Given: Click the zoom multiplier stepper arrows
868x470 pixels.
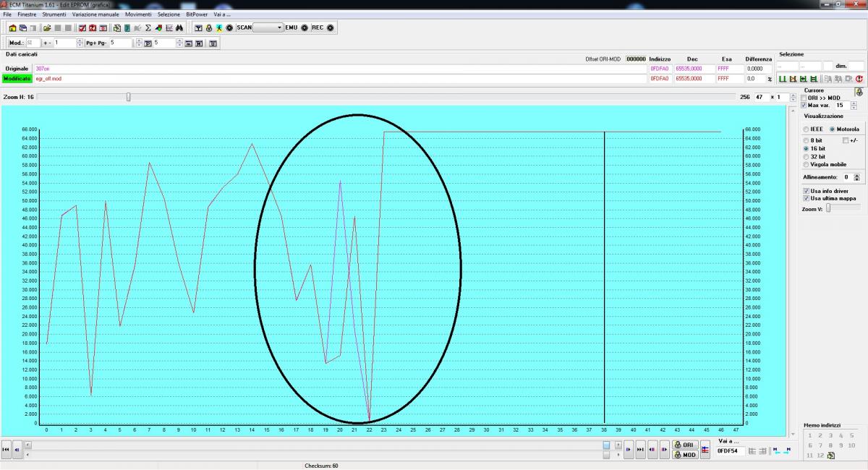Looking at the screenshot, I should 793,97.
